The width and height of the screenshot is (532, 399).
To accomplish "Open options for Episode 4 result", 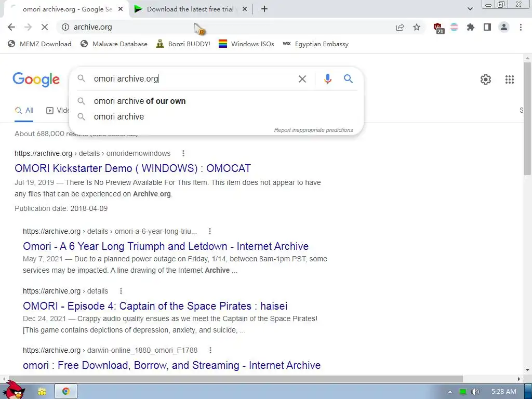I will 121,291.
